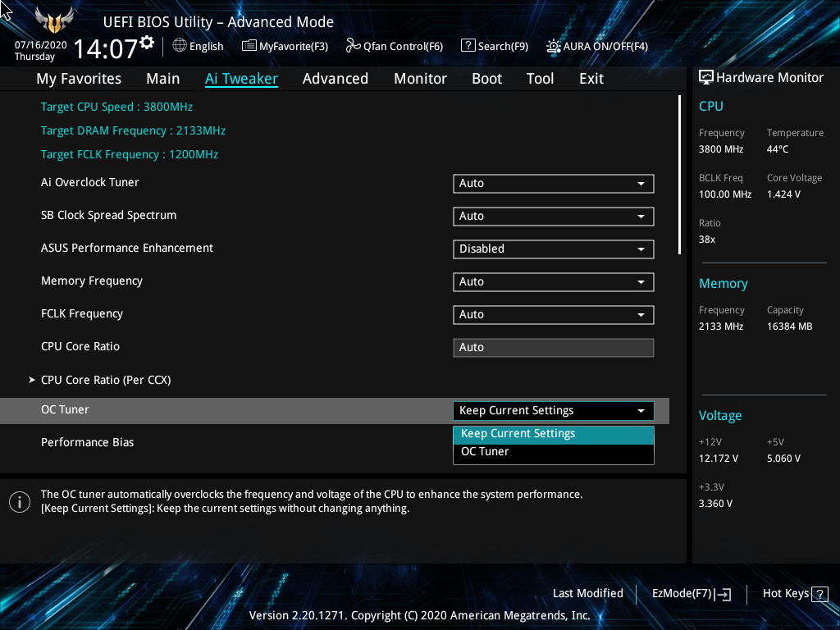
Task: Click the 16384 MB capacity value
Action: [789, 326]
